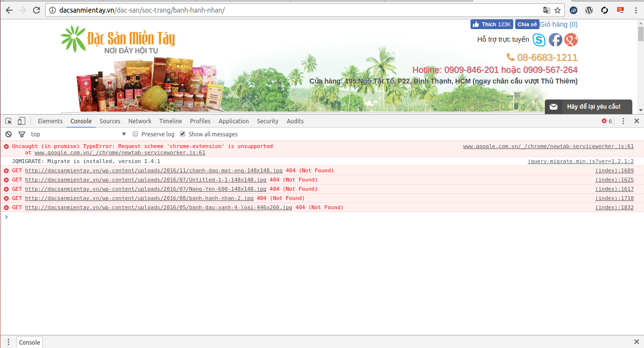Image resolution: width=644 pixels, height=348 pixels.
Task: Open the console filter funnel icon
Action: pyautogui.click(x=21, y=134)
